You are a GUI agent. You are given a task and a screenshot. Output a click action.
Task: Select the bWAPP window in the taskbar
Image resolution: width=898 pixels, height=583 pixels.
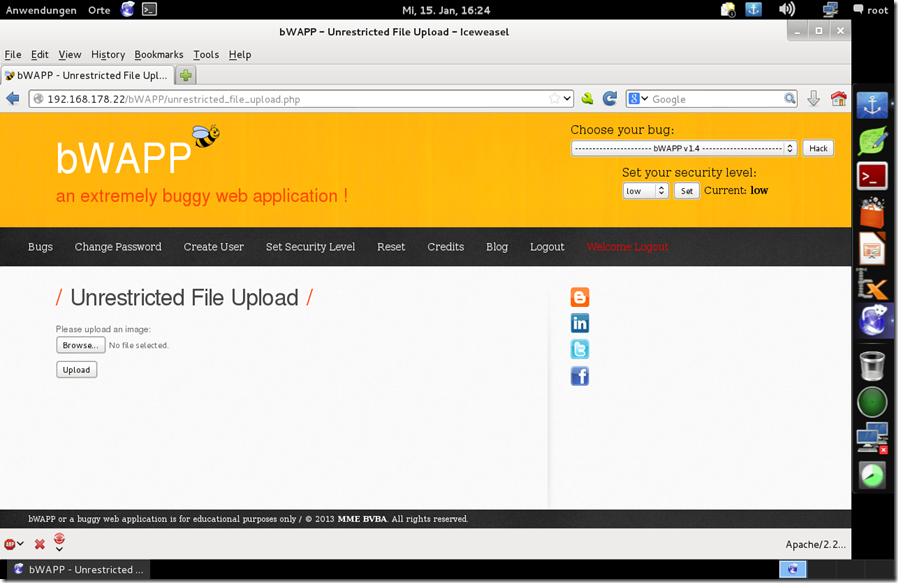[80, 569]
